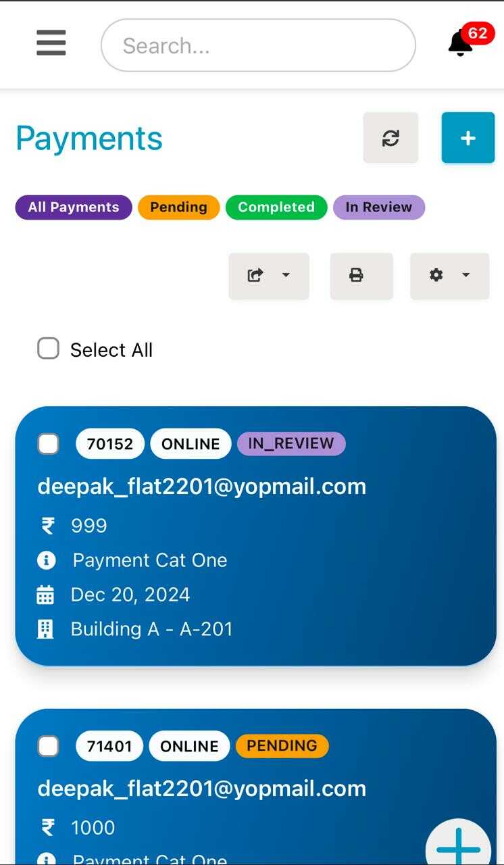504x865 pixels.
Task: Tick the Select All checkbox
Action: (48, 349)
